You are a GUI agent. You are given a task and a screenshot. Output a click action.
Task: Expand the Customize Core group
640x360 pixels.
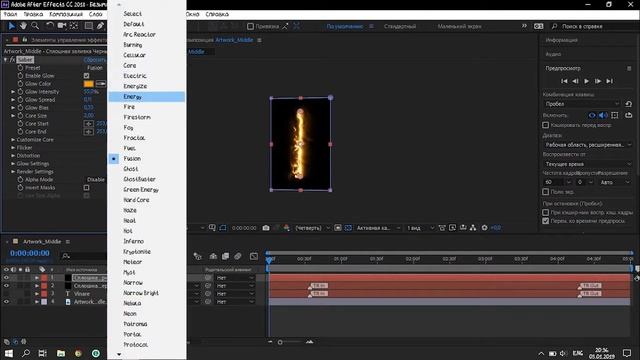(13, 140)
